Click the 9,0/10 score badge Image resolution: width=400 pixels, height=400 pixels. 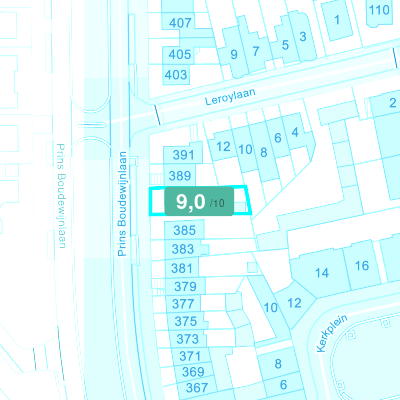click(199, 201)
